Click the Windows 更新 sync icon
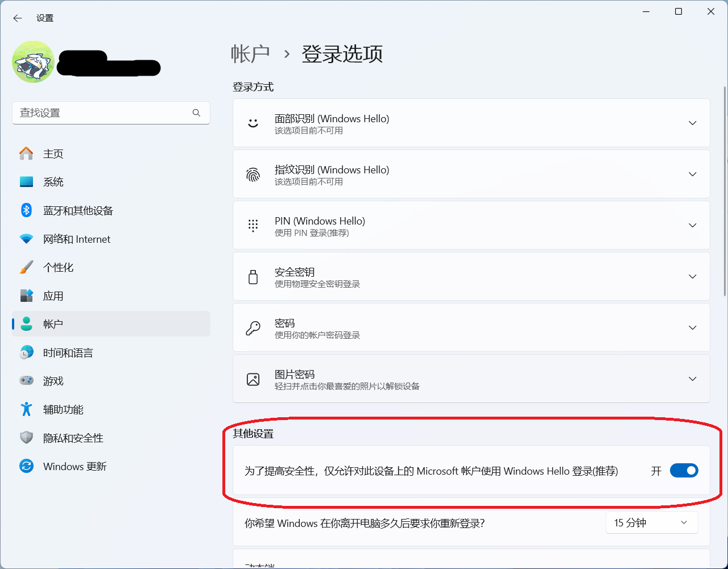This screenshot has height=569, width=728. tap(26, 466)
